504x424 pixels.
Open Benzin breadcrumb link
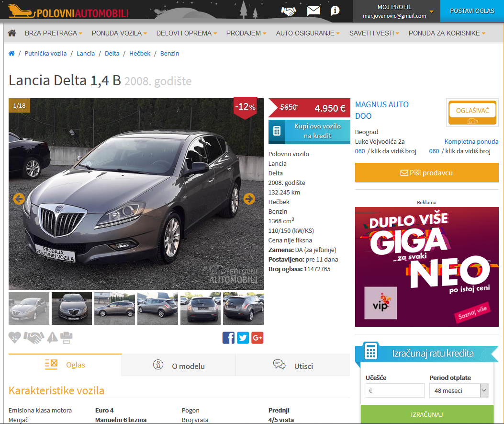[170, 53]
